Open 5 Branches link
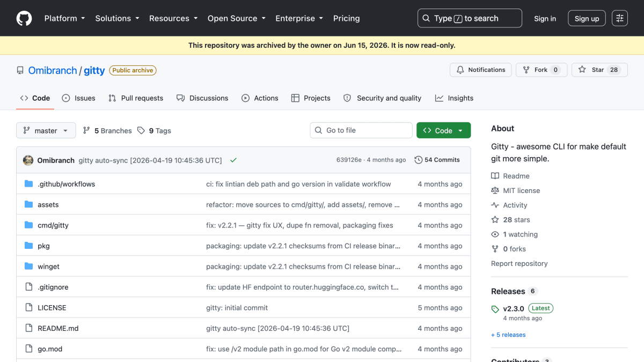This screenshot has height=362, width=644. tap(107, 131)
